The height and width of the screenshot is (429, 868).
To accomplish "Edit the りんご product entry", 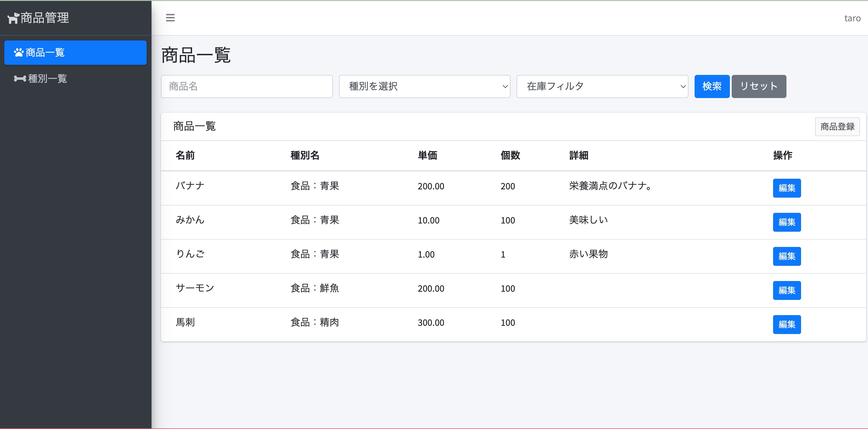I will pyautogui.click(x=787, y=256).
